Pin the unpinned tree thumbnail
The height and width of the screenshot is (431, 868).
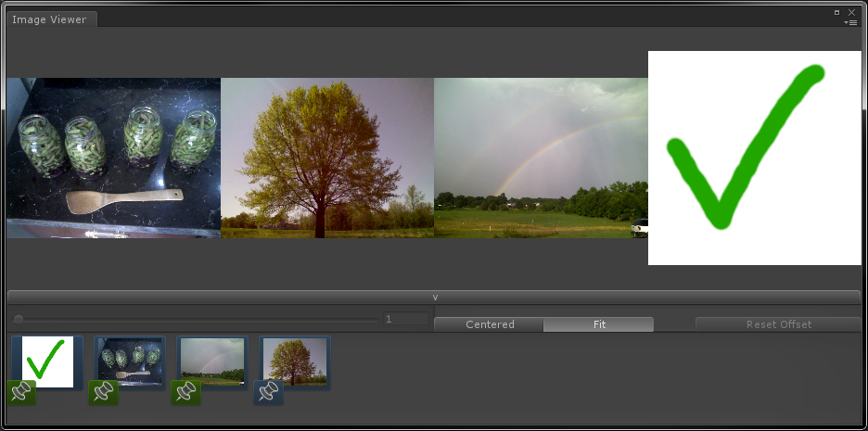269,392
